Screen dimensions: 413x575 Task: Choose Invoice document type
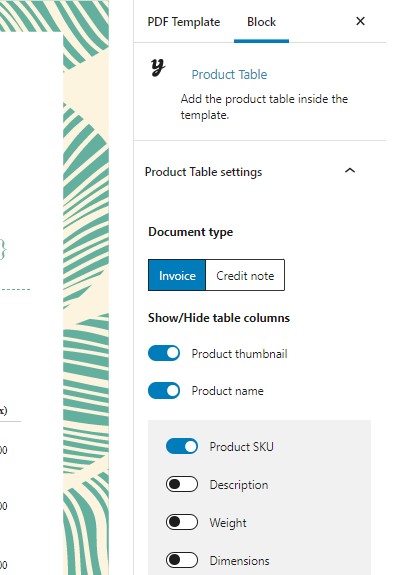[x=177, y=275]
